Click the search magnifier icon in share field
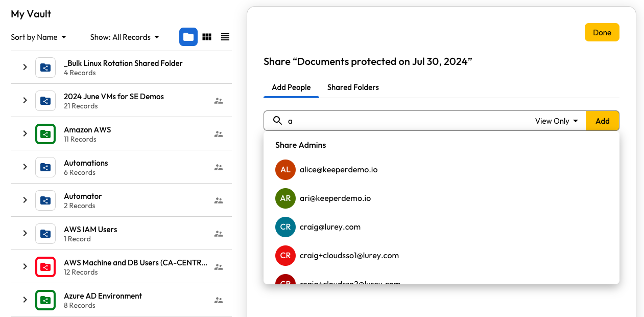The width and height of the screenshot is (644, 317). (x=277, y=121)
